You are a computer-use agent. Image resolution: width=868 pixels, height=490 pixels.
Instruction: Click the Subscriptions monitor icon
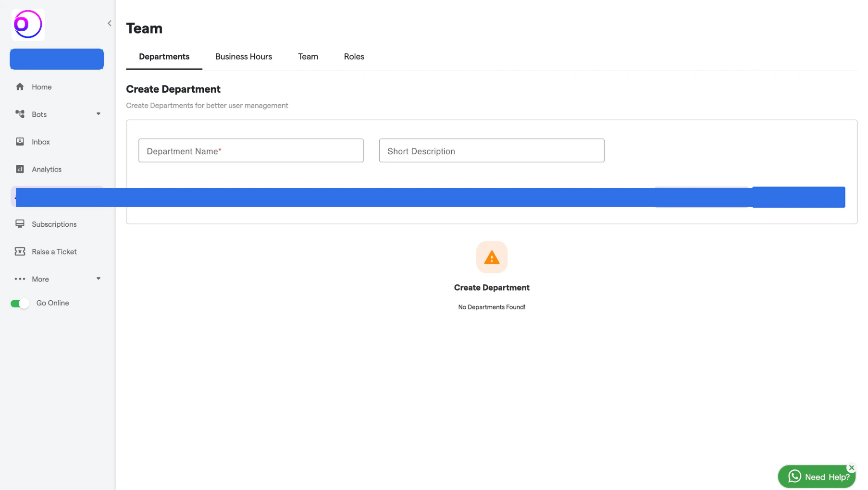coord(20,224)
